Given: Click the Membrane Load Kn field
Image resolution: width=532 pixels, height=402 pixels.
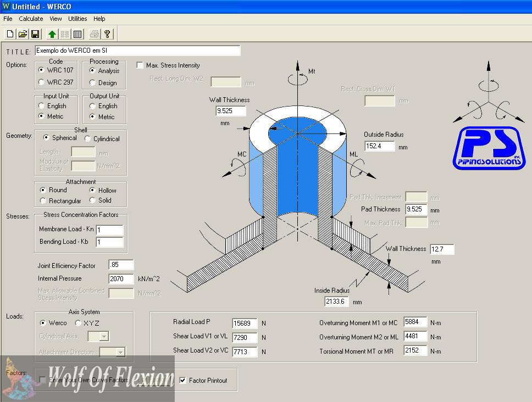Looking at the screenshot, I should pos(109,230).
